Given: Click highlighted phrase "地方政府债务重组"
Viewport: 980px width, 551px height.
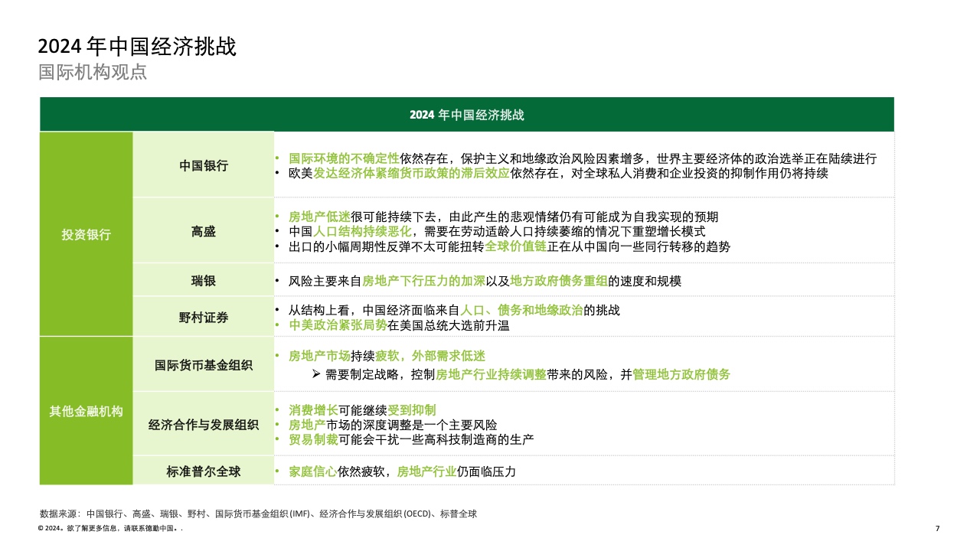Looking at the screenshot, I should click(x=558, y=281).
